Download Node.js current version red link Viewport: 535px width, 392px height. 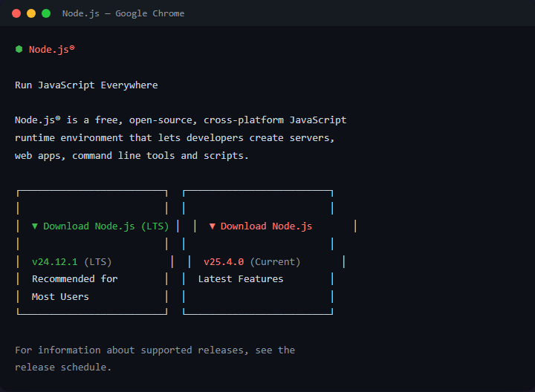click(x=267, y=226)
